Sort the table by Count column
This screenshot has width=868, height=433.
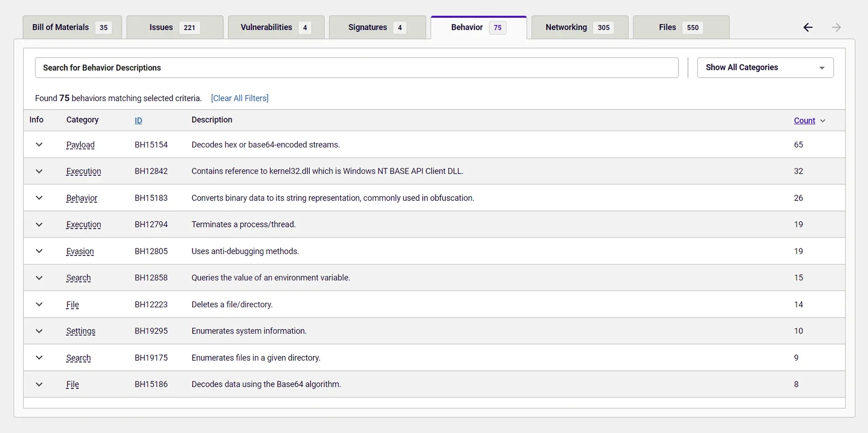coord(804,121)
